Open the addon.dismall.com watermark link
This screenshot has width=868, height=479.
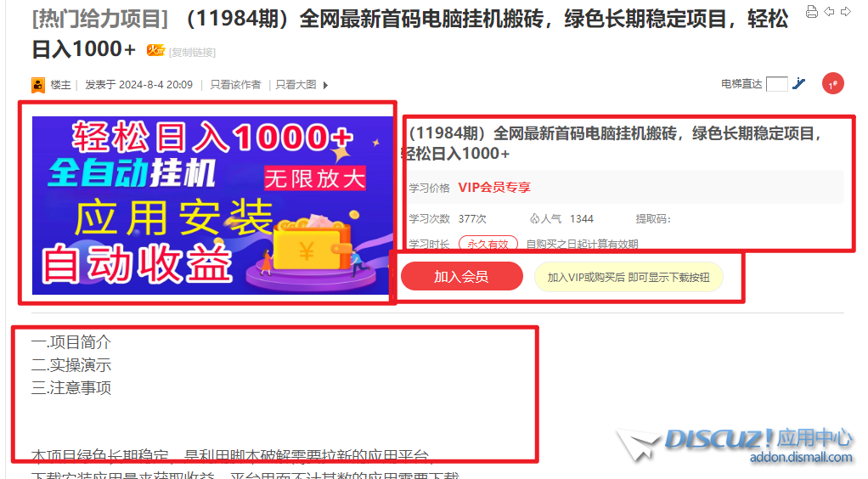(x=800, y=458)
